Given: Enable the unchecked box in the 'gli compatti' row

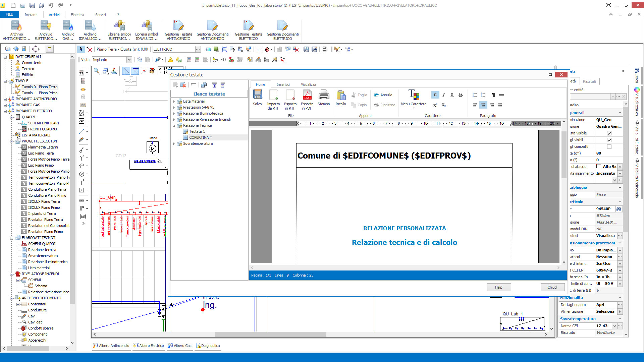Looking at the screenshot, I should point(609,146).
